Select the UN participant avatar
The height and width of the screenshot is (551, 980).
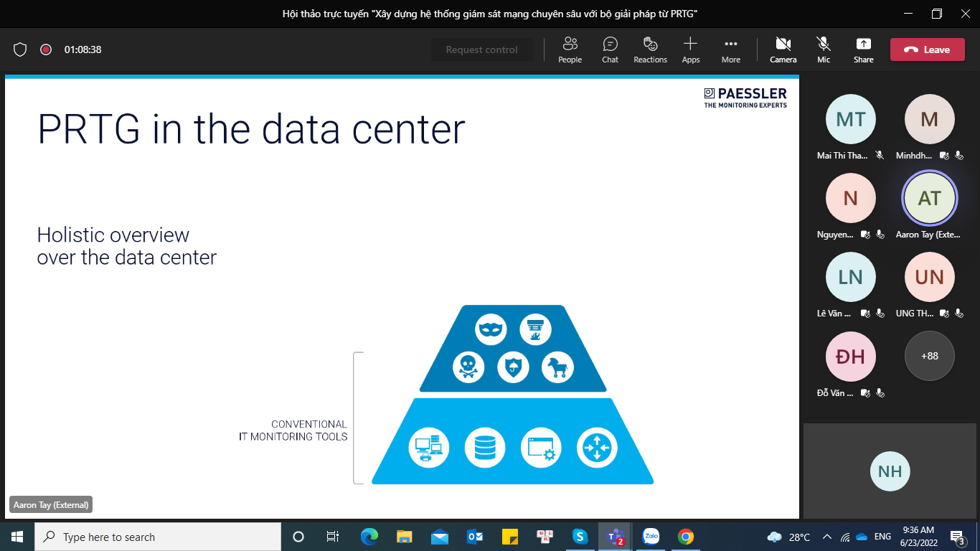929,277
